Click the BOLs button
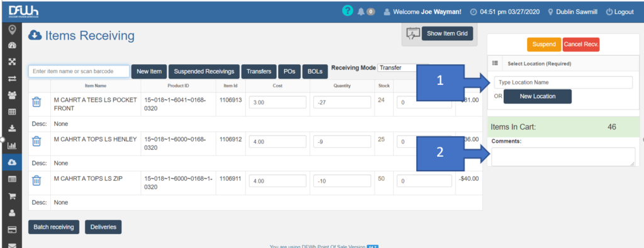644x248 pixels. coord(316,72)
